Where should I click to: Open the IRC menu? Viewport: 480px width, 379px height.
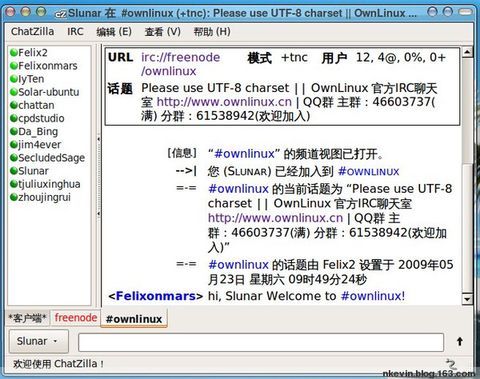[x=75, y=32]
